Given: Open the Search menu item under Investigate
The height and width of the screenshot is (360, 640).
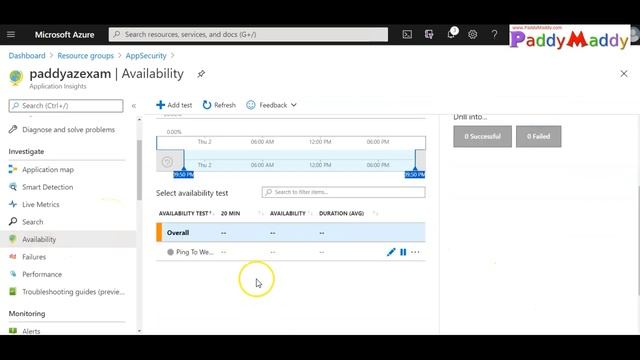Looking at the screenshot, I should coord(32,222).
